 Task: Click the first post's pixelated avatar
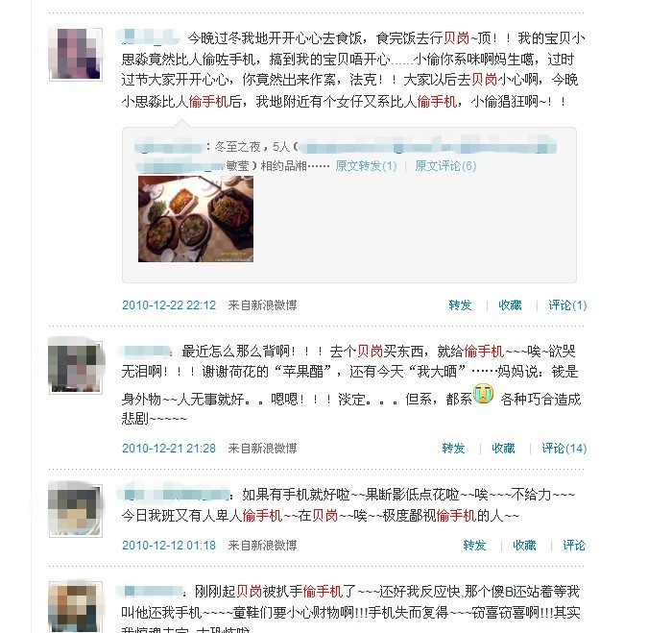pyautogui.click(x=76, y=54)
